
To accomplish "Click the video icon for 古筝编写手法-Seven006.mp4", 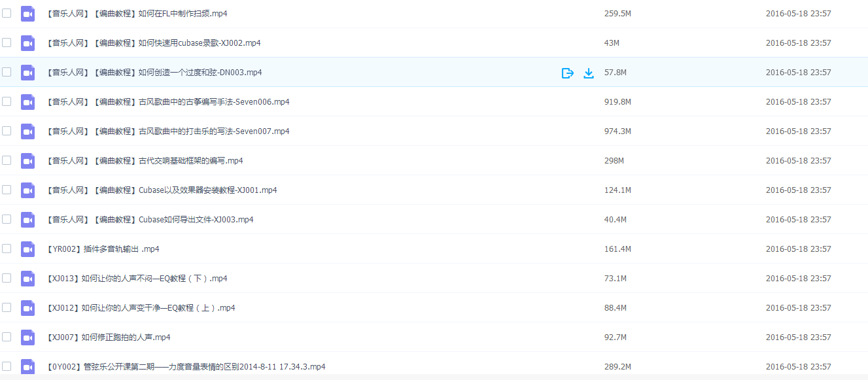I will [x=27, y=101].
